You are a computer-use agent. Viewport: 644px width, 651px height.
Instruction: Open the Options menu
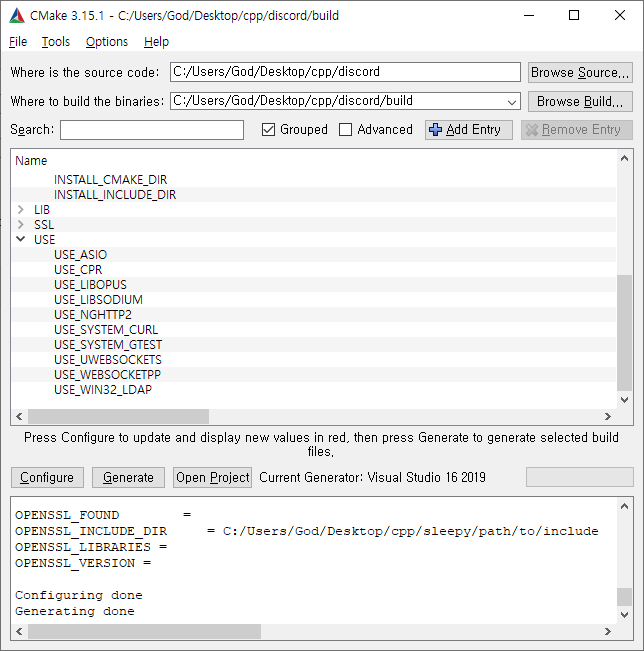(107, 42)
